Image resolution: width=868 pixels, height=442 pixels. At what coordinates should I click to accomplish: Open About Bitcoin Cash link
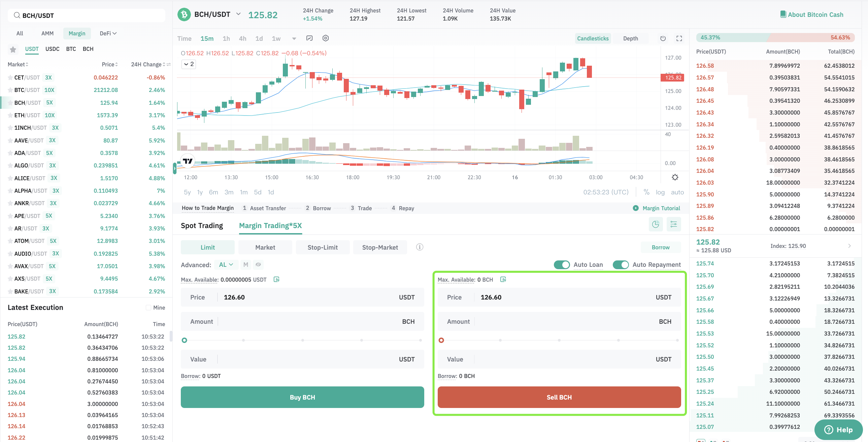click(815, 14)
